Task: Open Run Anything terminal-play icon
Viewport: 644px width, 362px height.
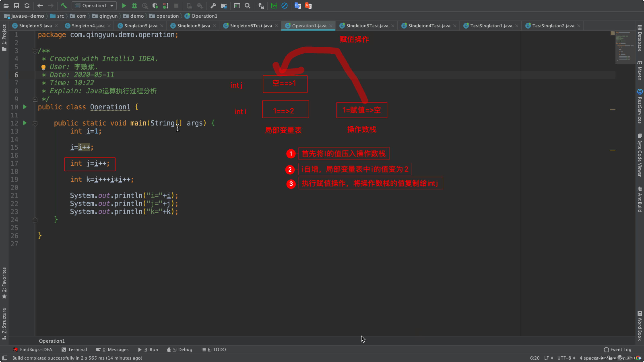Action: [x=237, y=5]
